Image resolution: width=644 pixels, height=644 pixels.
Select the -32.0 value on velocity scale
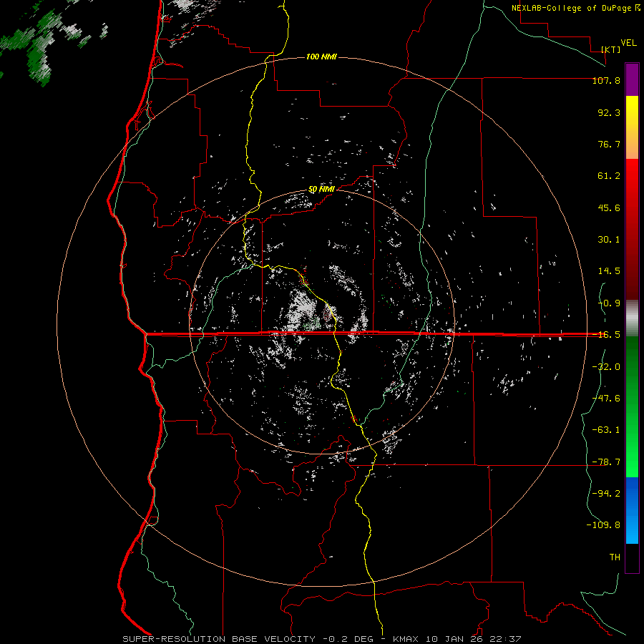coord(606,367)
